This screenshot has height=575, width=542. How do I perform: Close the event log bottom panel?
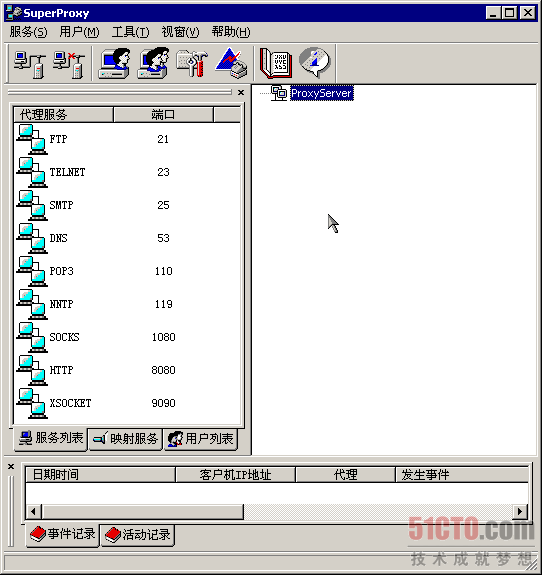(11, 466)
